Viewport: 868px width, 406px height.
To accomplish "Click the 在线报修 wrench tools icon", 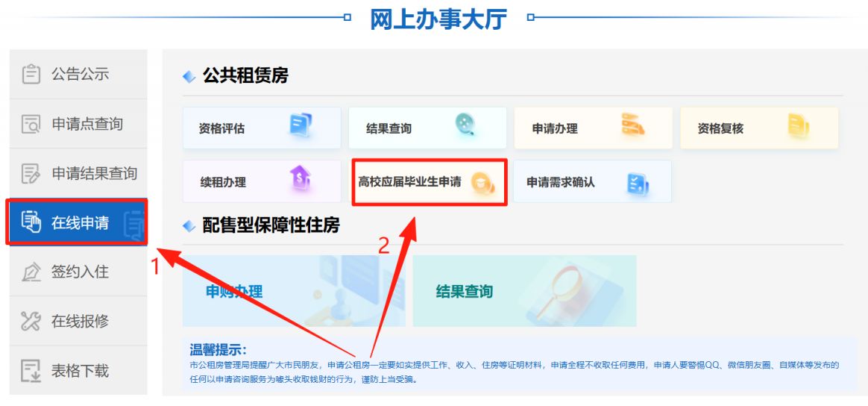I will tap(31, 321).
